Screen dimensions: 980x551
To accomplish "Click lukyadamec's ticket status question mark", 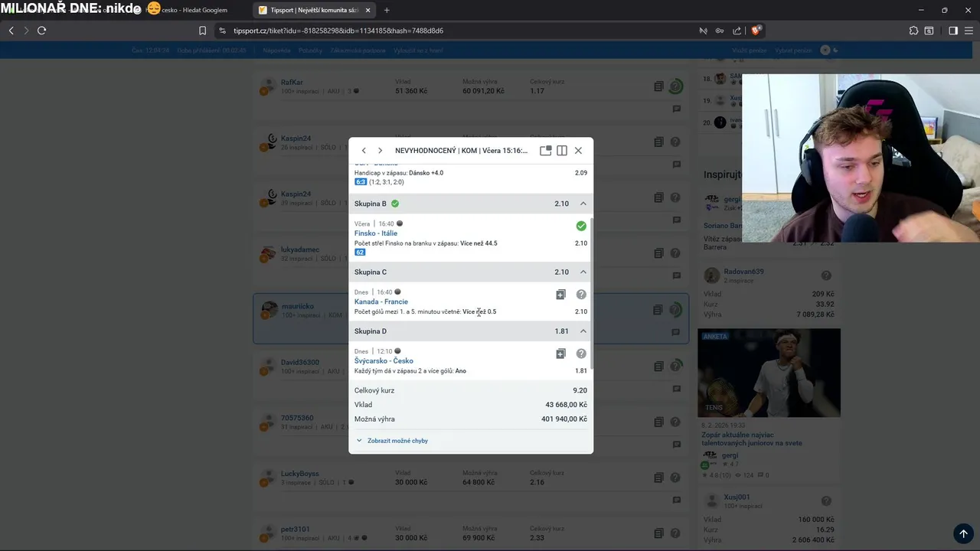I will click(x=675, y=253).
